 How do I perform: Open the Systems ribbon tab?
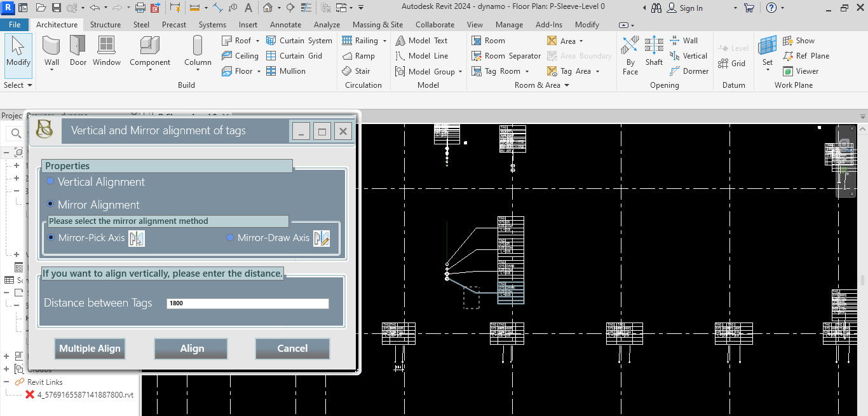click(x=212, y=25)
